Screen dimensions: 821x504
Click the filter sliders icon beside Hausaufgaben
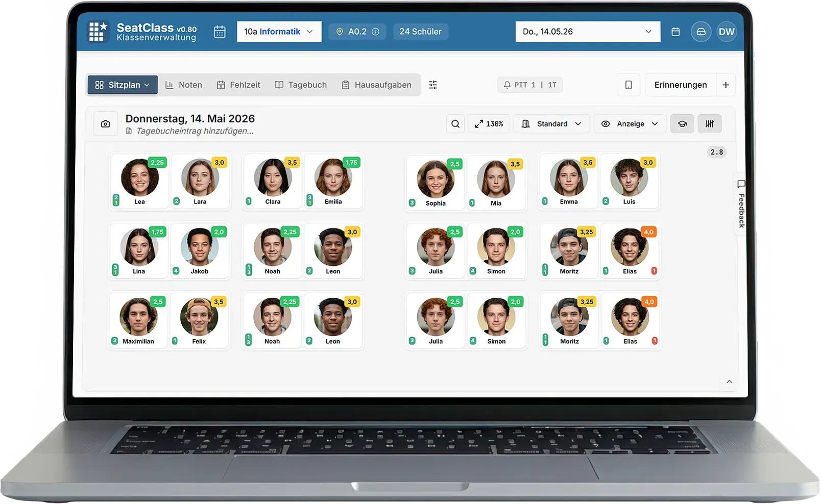pos(433,85)
